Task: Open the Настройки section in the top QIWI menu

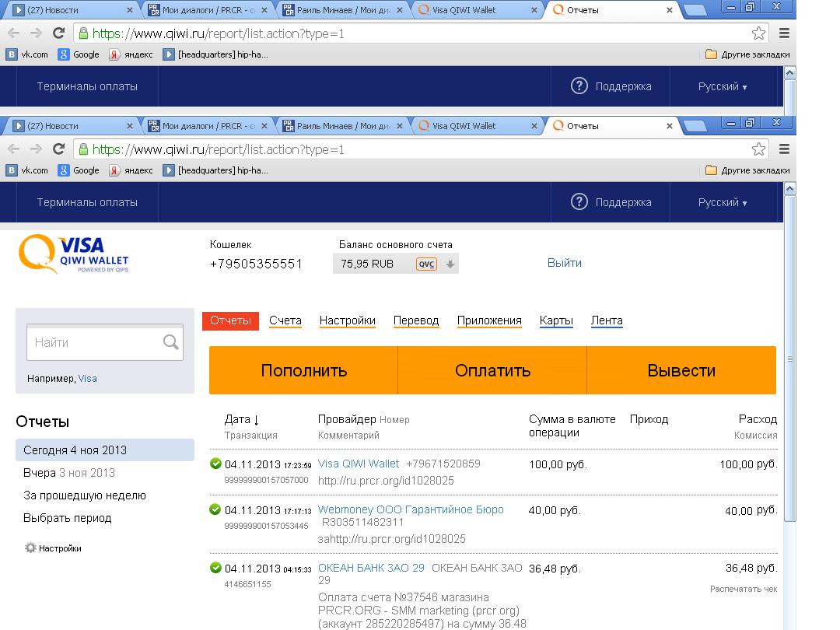Action: click(x=347, y=320)
